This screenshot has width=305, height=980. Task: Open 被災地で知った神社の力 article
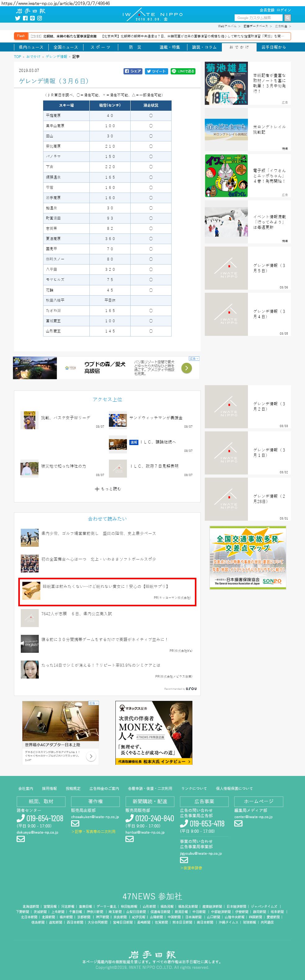tap(64, 466)
